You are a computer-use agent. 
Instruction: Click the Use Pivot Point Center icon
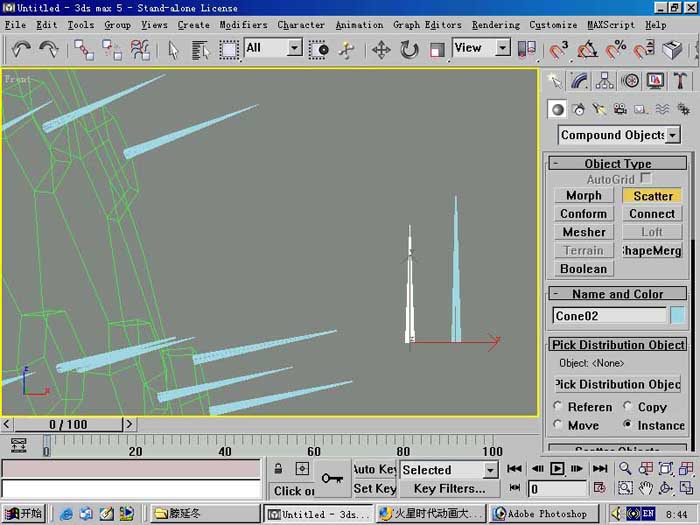click(x=527, y=50)
